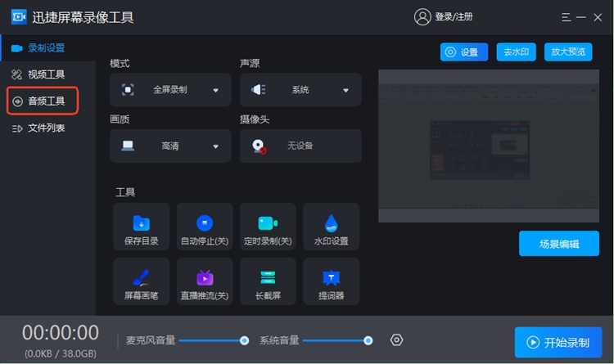Adjust the 麦克风音量 slider
Viewport: 614px width, 364px height.
tap(214, 340)
